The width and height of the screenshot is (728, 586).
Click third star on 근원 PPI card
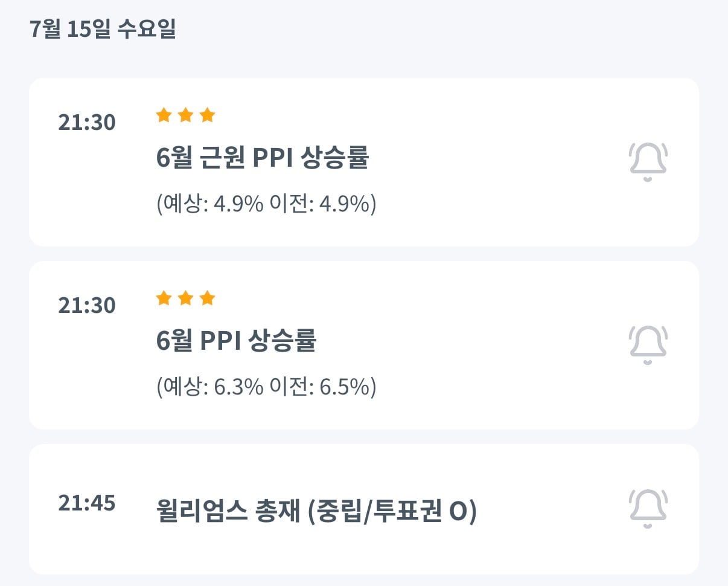(207, 115)
